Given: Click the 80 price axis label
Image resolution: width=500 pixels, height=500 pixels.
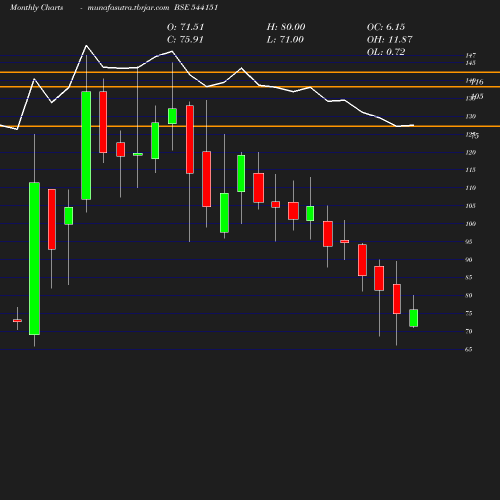Looking at the screenshot, I should [469, 295].
